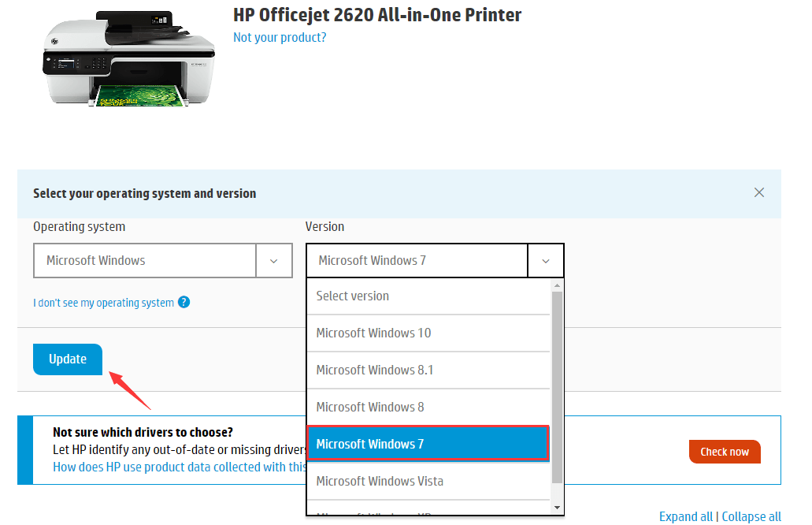Click the help question mark icon
This screenshot has width=812, height=525.
pos(184,302)
